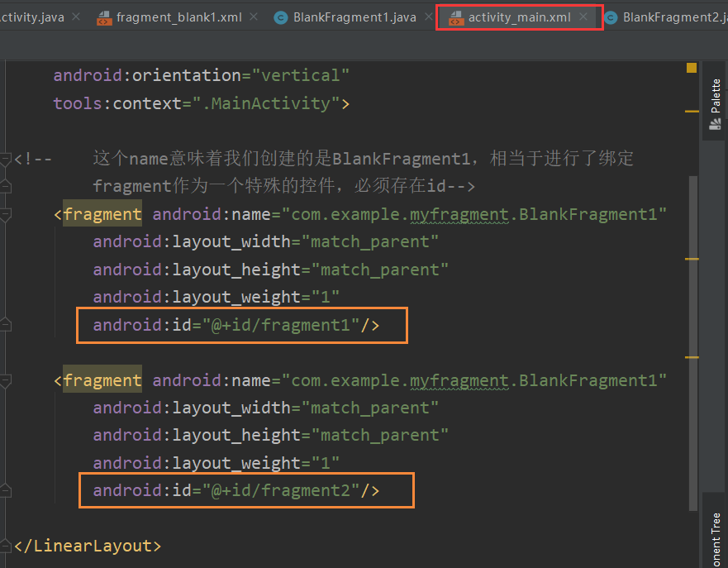
Task: Collapse the fragment element containing fragment2 id
Action: [5, 381]
